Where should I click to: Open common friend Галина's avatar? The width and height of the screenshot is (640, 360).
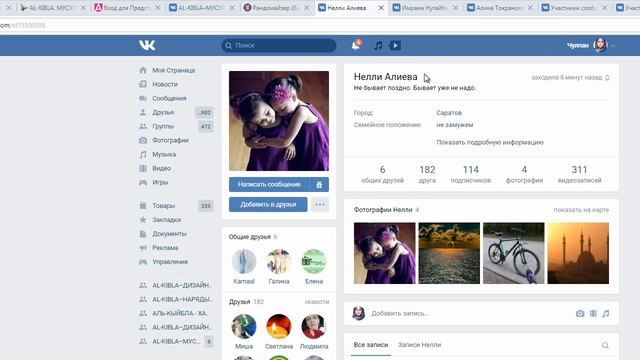(x=279, y=261)
